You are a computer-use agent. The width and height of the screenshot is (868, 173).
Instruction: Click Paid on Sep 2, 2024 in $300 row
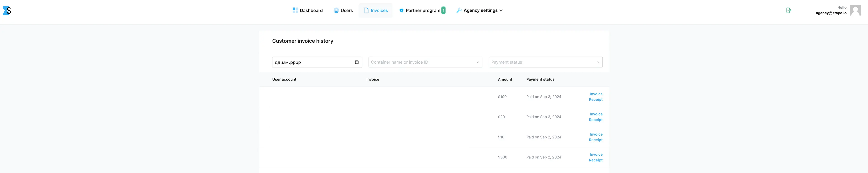[x=543, y=157]
